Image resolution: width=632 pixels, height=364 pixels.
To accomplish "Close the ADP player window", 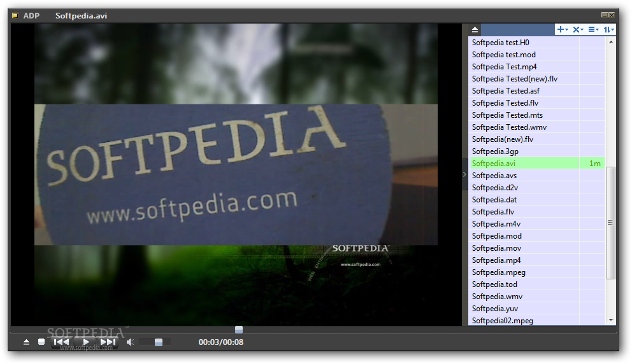I will tap(612, 15).
